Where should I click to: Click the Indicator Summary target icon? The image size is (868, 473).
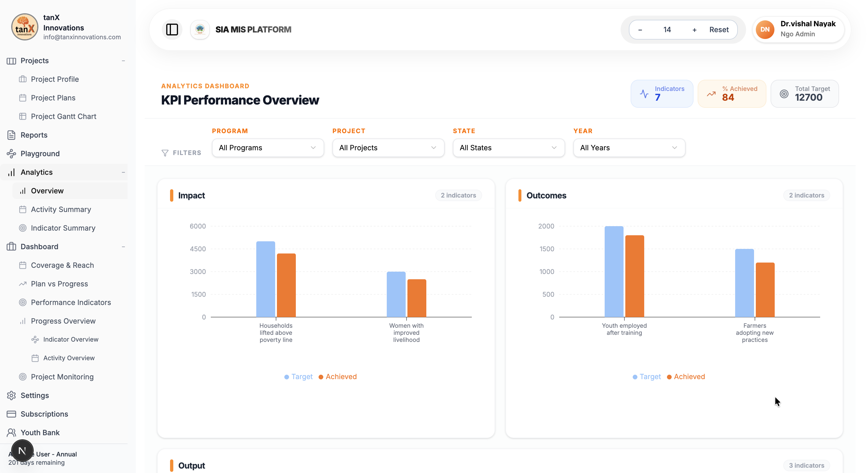coord(22,228)
